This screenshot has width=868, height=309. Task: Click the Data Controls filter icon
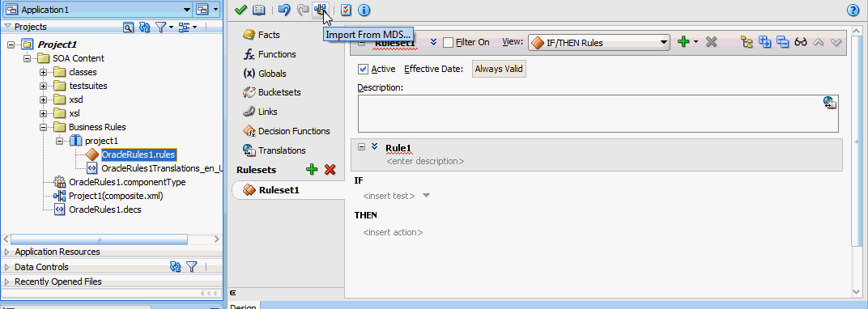192,267
